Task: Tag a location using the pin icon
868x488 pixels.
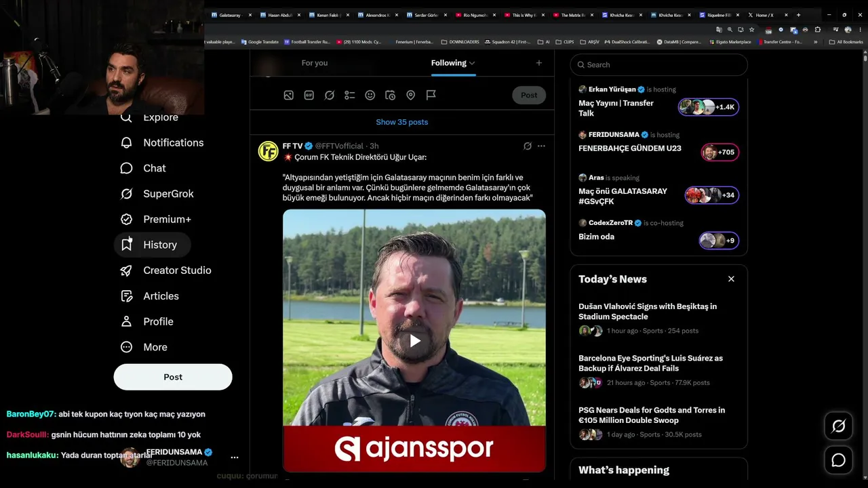Action: (410, 96)
